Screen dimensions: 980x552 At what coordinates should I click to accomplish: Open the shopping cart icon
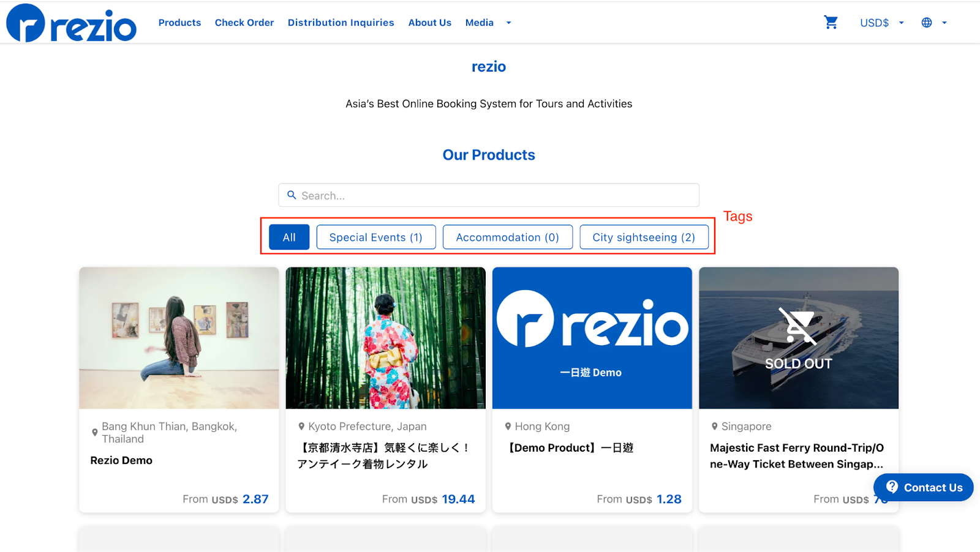[x=831, y=23]
